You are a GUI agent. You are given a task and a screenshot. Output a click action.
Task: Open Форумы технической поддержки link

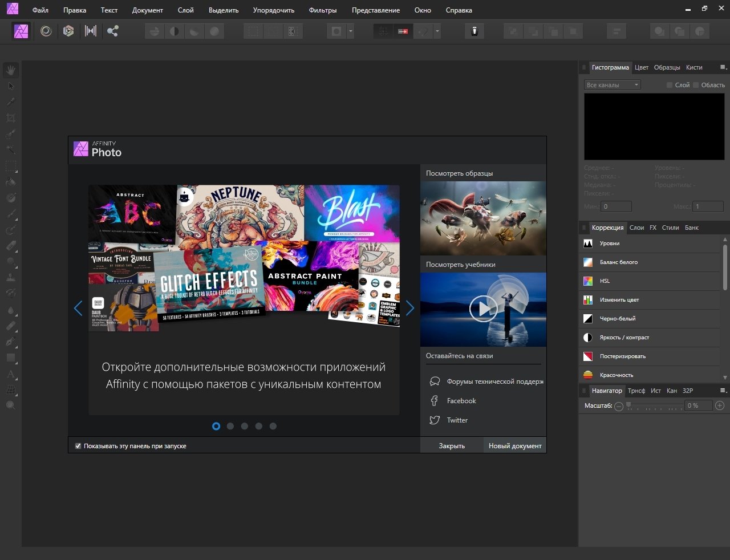[495, 382]
